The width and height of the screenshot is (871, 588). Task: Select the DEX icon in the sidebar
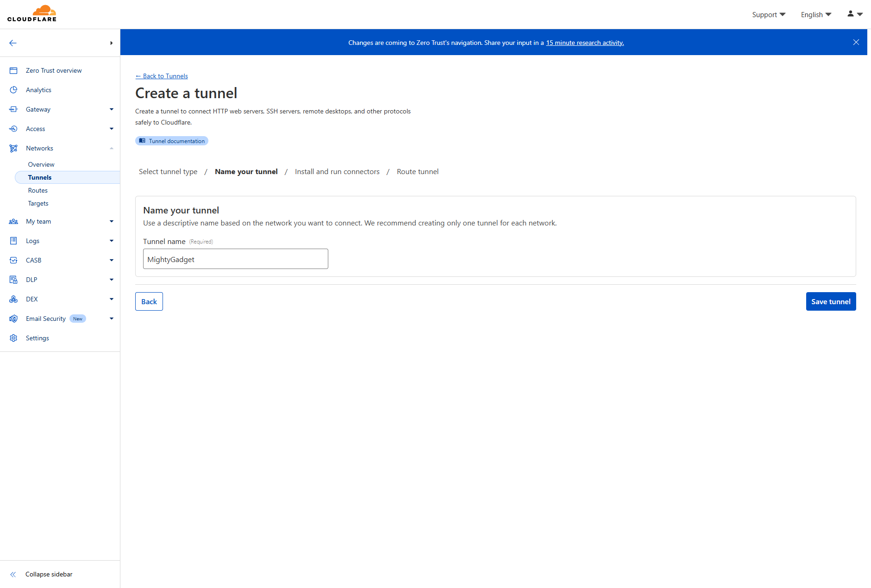pyautogui.click(x=13, y=299)
